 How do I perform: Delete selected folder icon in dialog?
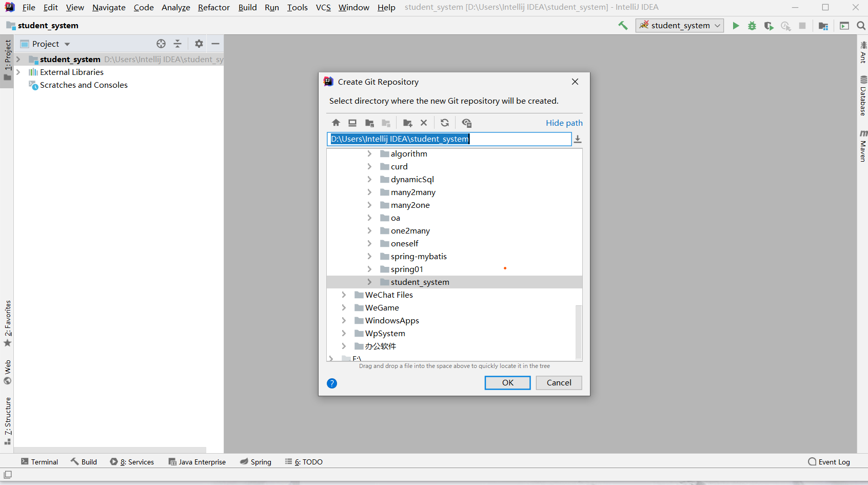(424, 123)
